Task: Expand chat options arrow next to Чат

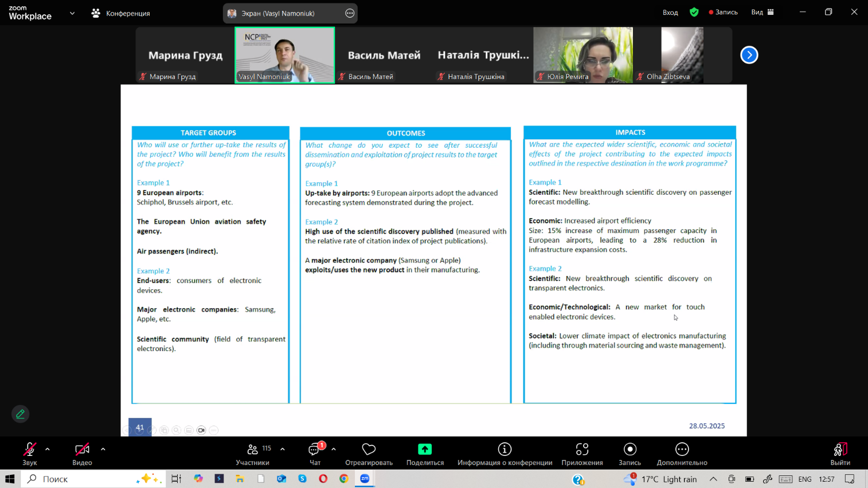Action: click(334, 449)
